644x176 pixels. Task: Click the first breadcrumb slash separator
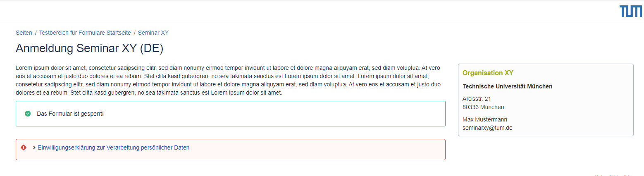pyautogui.click(x=36, y=33)
